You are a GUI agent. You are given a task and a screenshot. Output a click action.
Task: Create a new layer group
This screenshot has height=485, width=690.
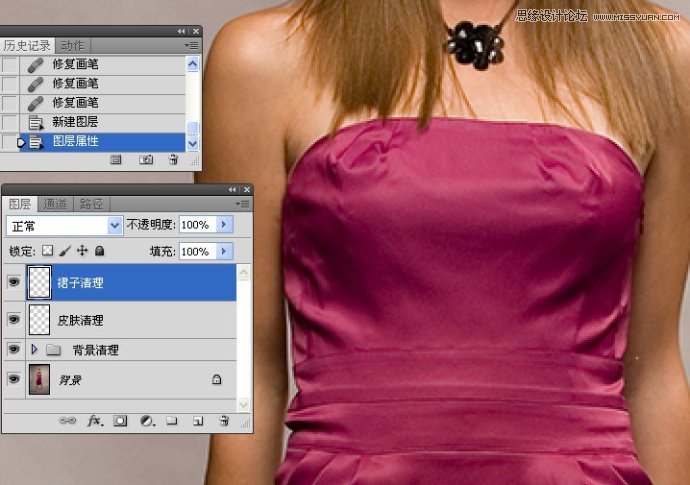(171, 421)
